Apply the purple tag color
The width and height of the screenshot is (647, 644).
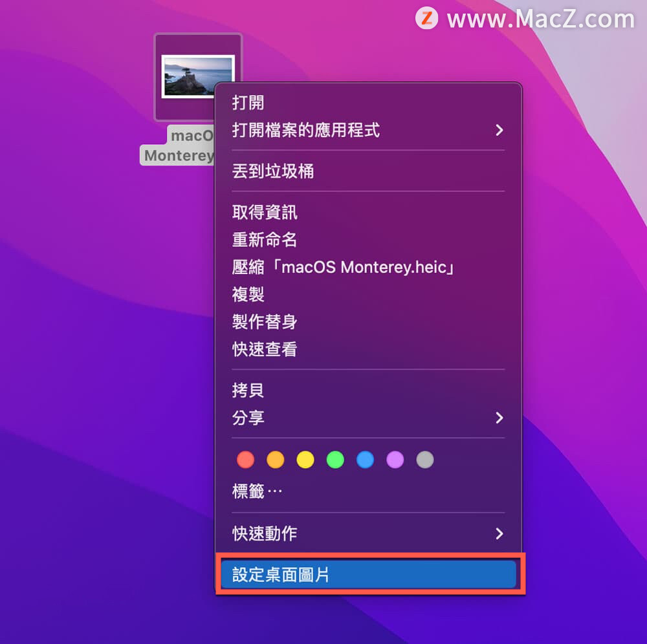[395, 460]
